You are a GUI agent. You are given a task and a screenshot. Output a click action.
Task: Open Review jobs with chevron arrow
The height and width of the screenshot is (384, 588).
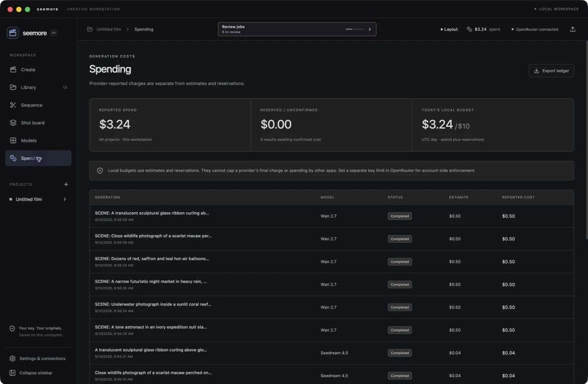coord(370,29)
